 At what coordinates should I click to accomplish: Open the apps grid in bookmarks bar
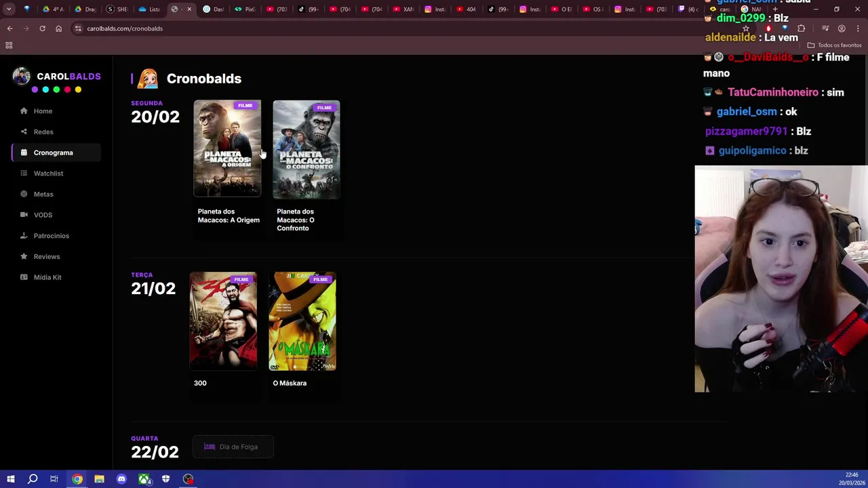[x=9, y=45]
